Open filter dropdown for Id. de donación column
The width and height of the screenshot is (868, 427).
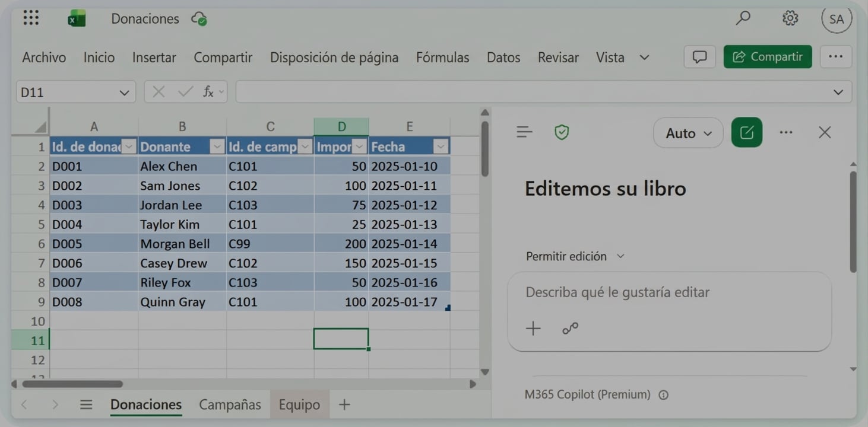click(x=129, y=146)
